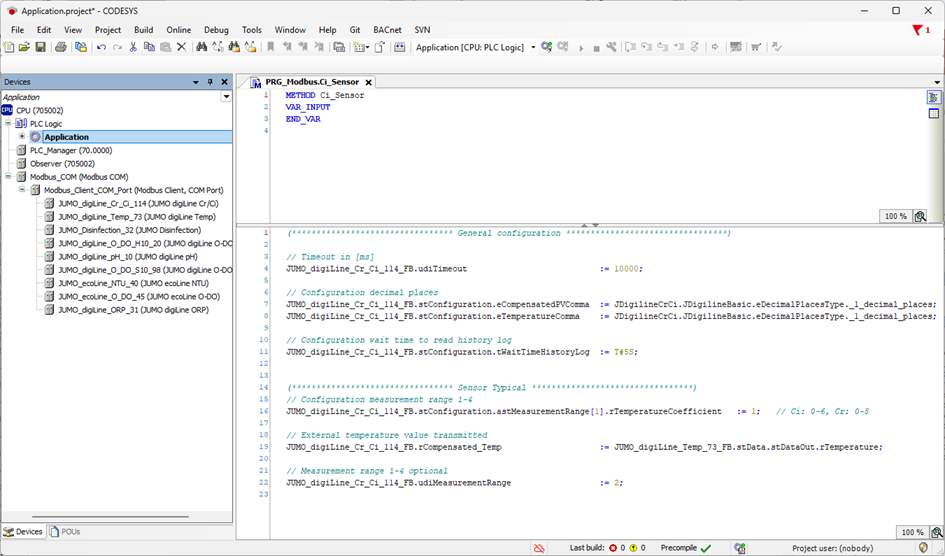Pin the Devices panel
Image resolution: width=945 pixels, height=556 pixels.
click(210, 82)
